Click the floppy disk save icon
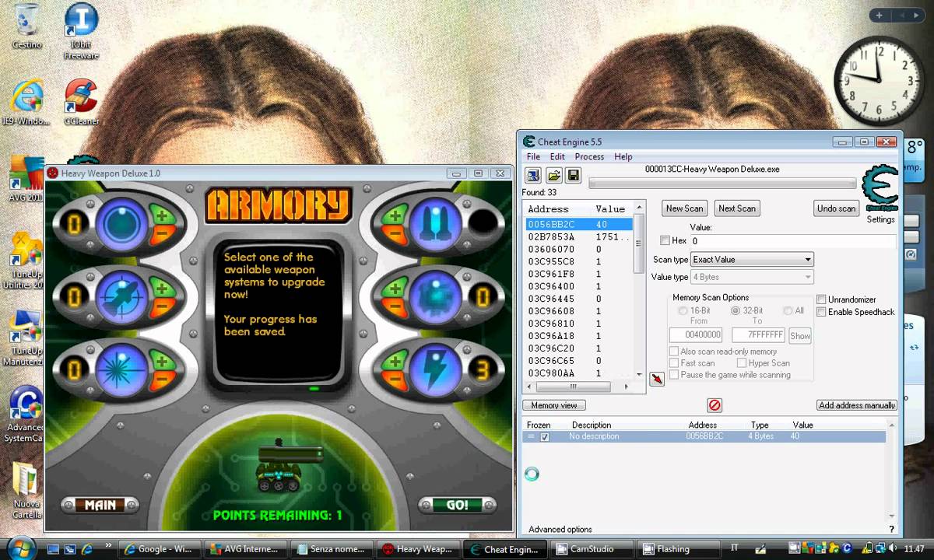This screenshot has width=934, height=560. 574,175
